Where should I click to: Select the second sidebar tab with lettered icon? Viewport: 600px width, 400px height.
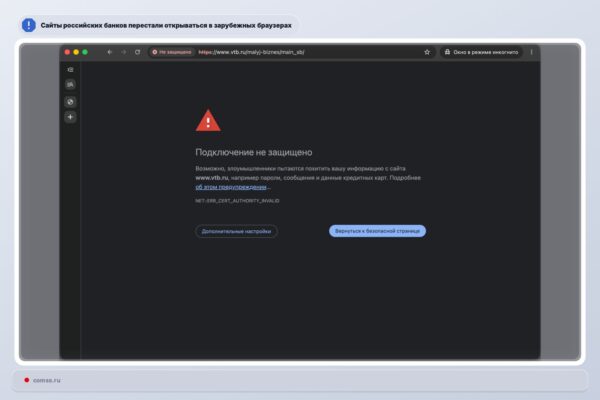pos(70,85)
